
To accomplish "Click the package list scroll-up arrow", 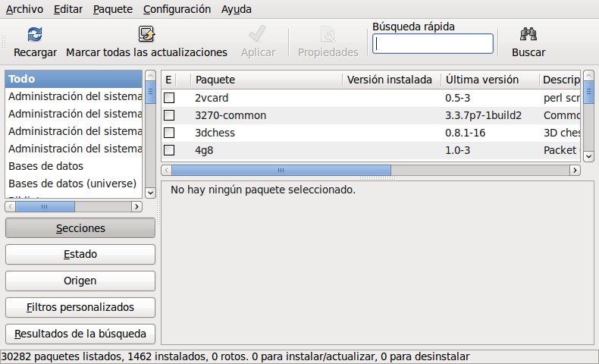I will coord(588,75).
